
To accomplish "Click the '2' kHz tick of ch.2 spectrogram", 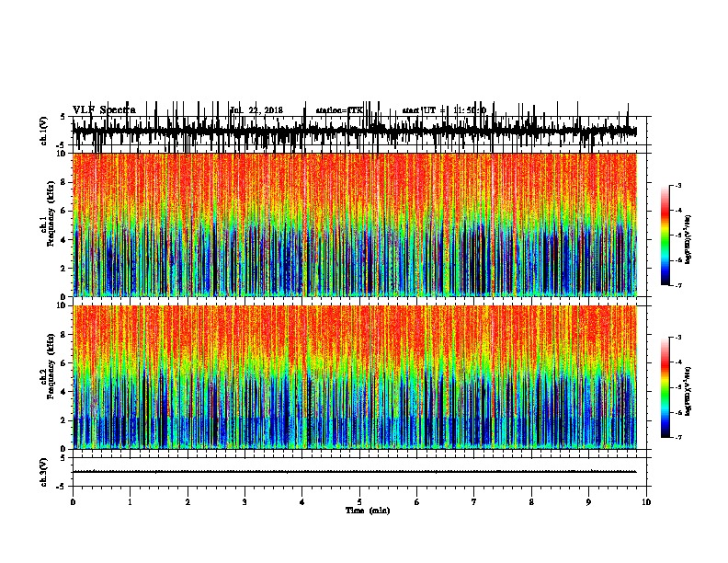I will 64,420.
